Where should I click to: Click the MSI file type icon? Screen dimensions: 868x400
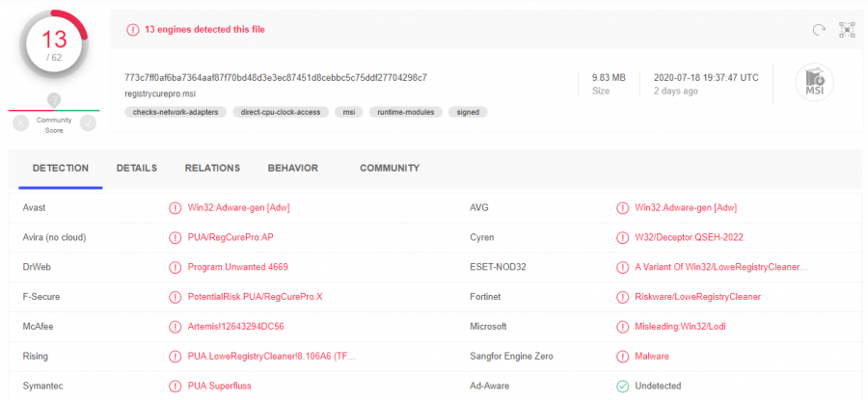814,83
